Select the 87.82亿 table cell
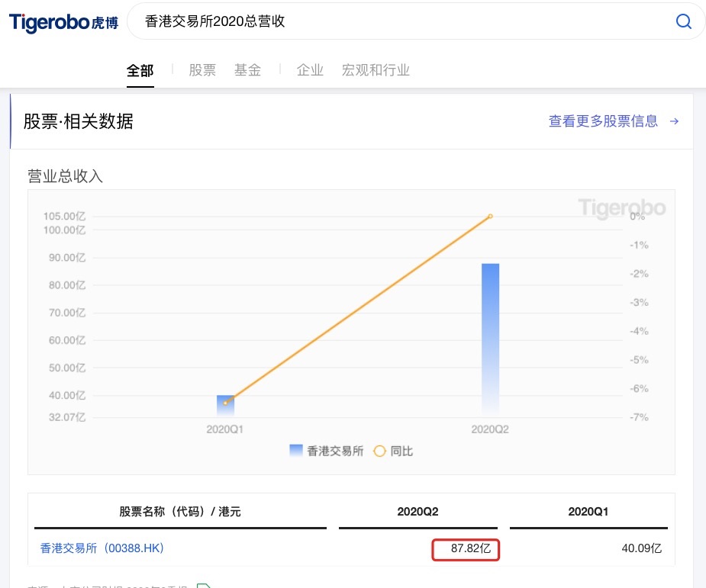This screenshot has width=706, height=588. tap(470, 548)
